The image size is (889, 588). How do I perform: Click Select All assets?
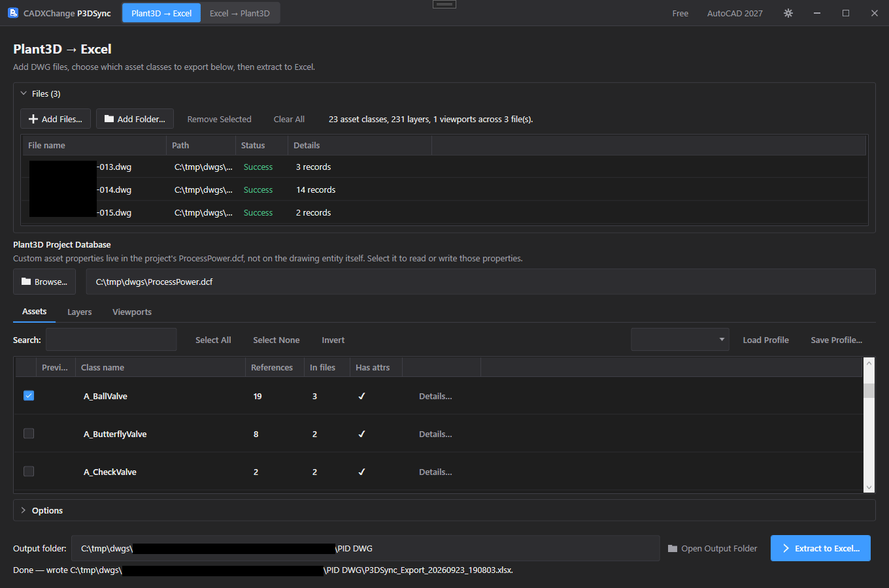213,340
